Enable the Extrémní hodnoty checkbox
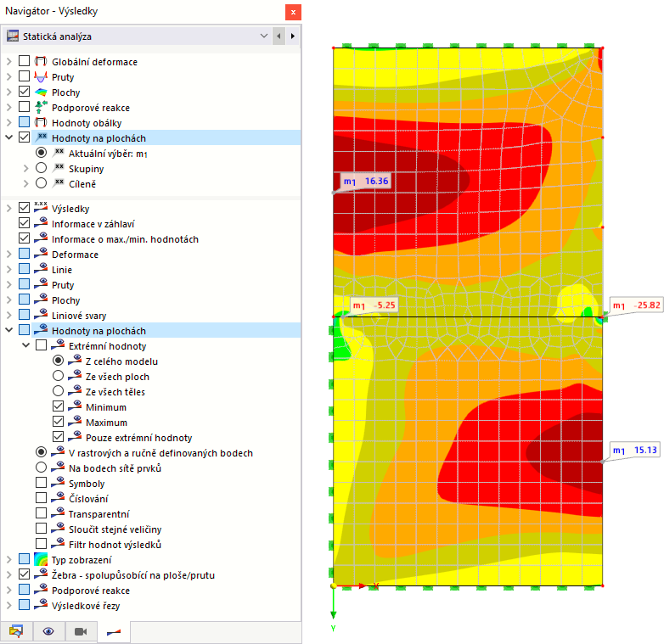 41,345
